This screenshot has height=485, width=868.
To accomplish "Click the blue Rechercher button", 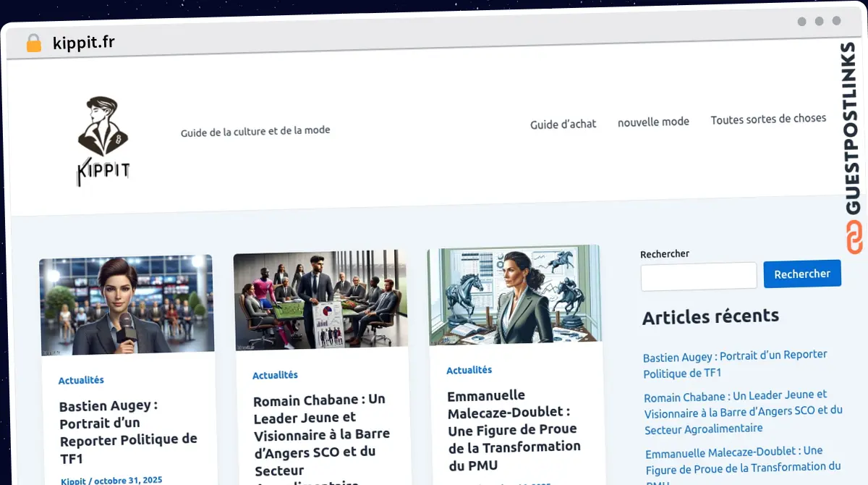I will click(x=802, y=274).
